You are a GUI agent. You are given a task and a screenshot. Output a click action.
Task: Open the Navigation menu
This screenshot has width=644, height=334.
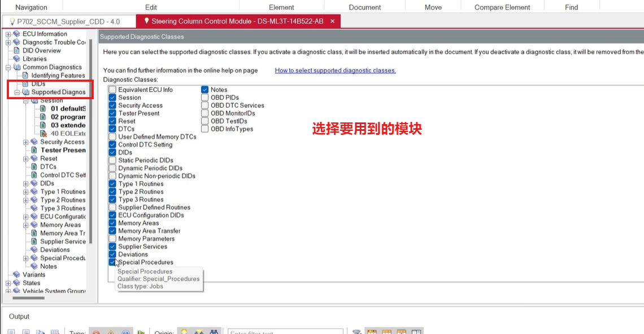31,7
